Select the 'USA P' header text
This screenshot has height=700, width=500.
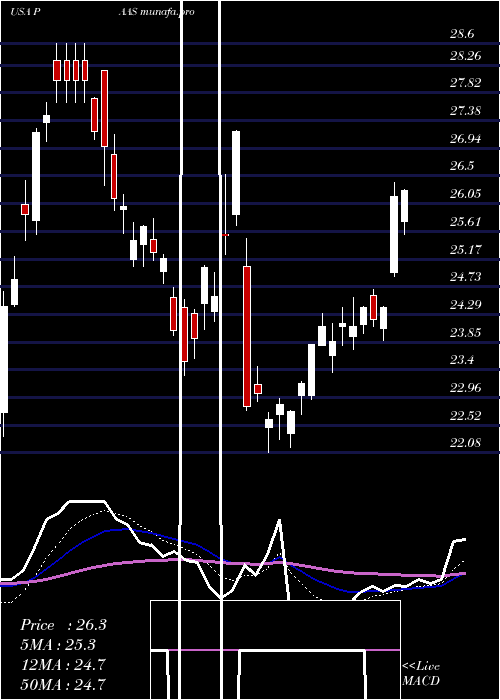26,12
